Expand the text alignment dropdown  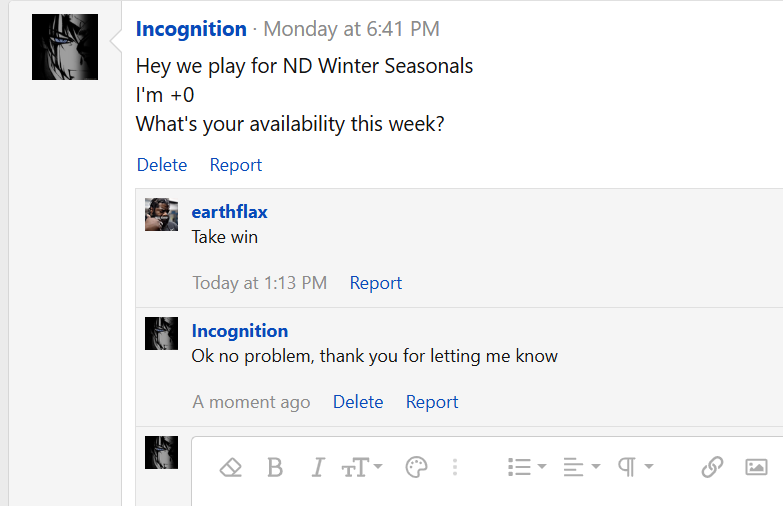581,467
